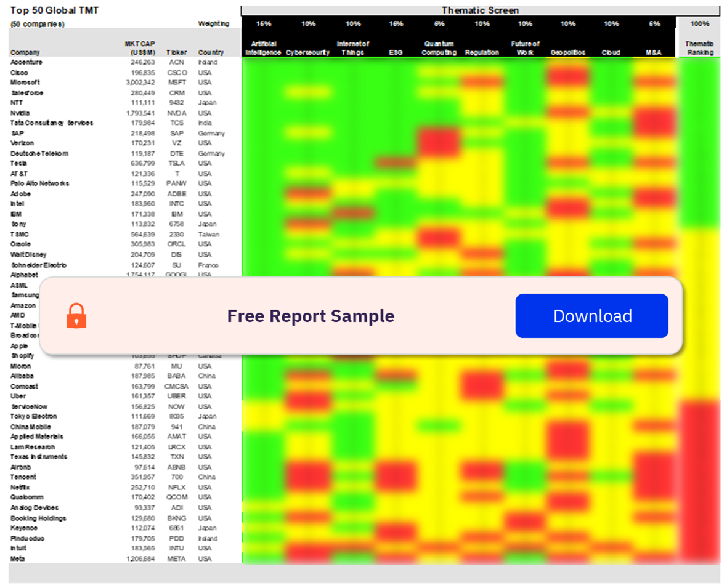
Task: Click the Company column header
Action: (25, 52)
